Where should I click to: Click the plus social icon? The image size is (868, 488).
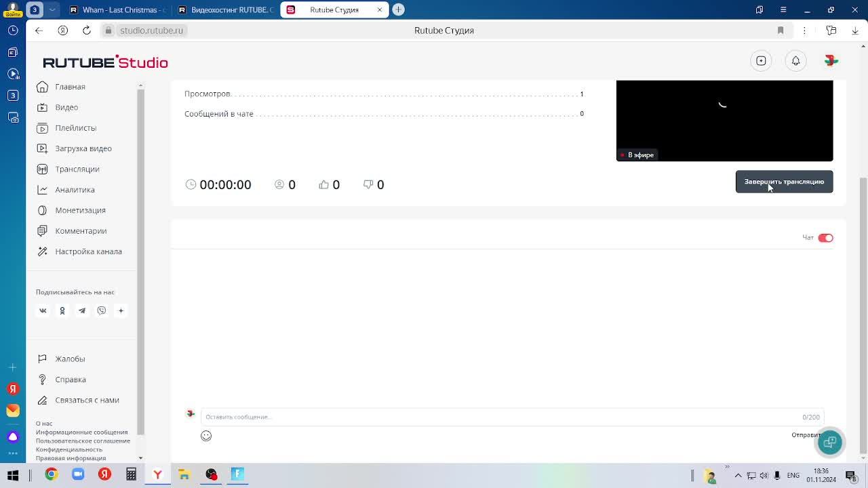pyautogui.click(x=121, y=310)
